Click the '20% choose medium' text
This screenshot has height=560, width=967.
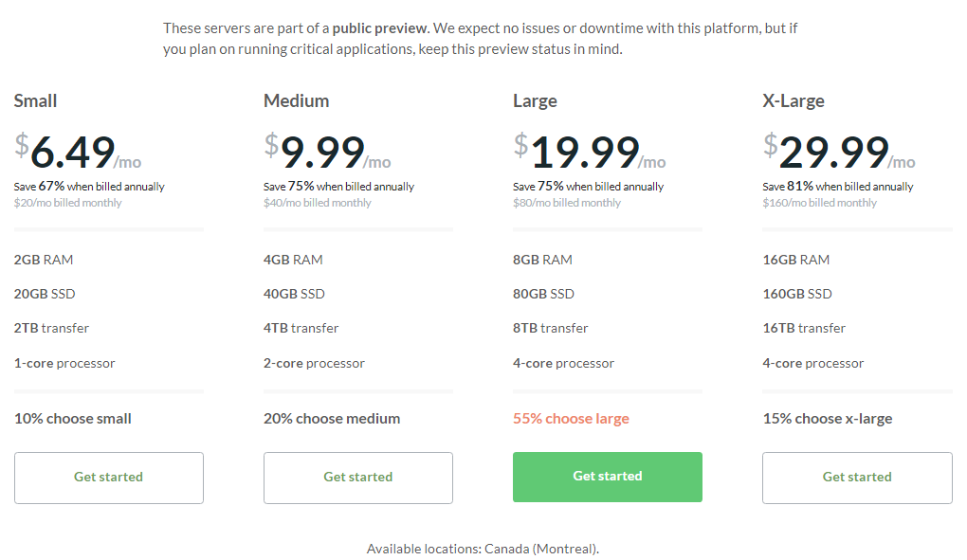(332, 419)
